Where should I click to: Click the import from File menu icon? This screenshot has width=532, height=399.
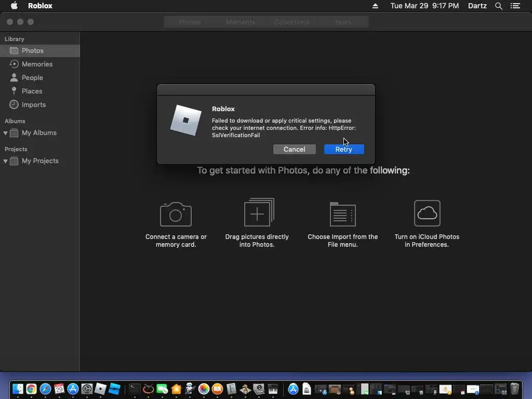343,214
